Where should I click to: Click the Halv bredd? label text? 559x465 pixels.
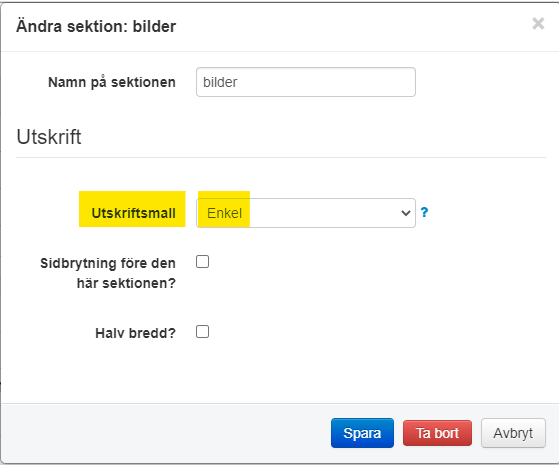click(x=135, y=333)
